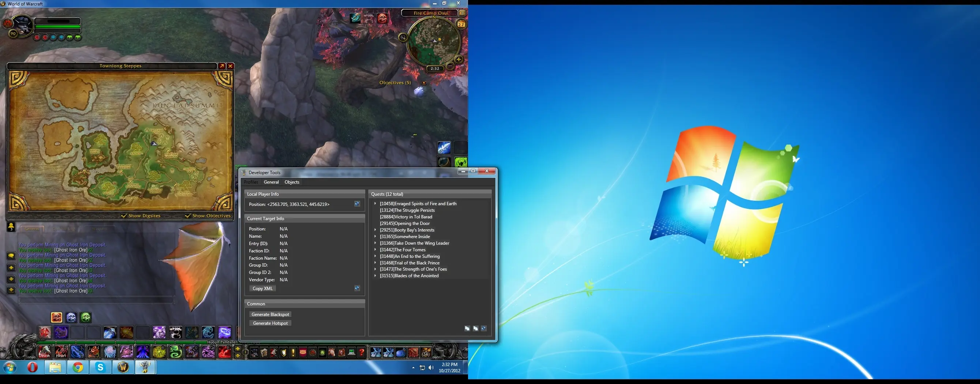The width and height of the screenshot is (980, 384).
Task: Open the calendar icon showing 27
Action: 461,25
